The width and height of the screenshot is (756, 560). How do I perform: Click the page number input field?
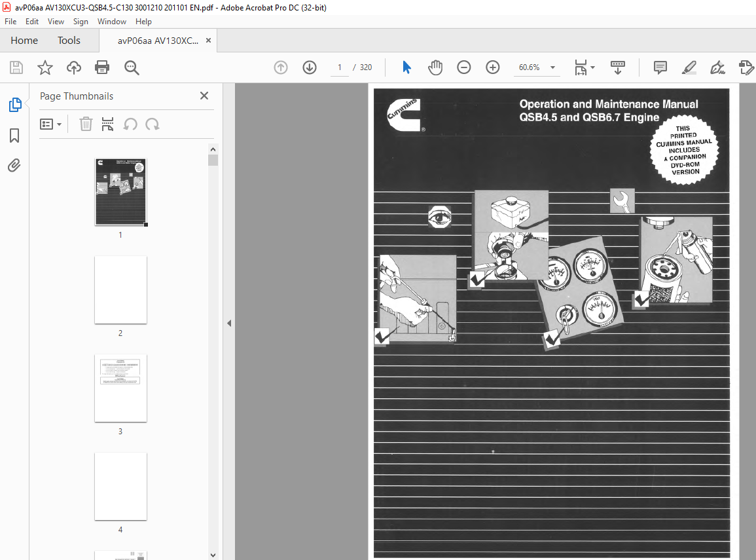coord(340,67)
